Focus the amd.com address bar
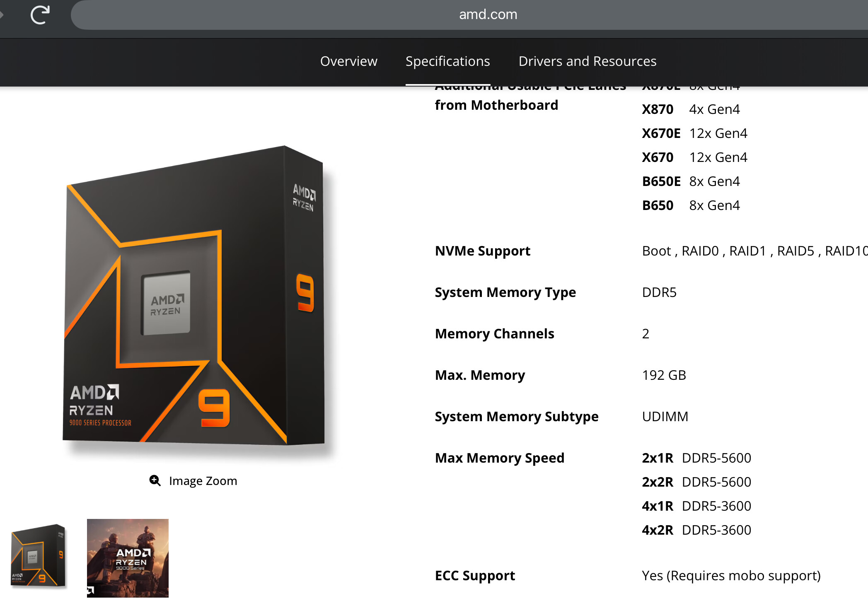The image size is (868, 603). (488, 15)
